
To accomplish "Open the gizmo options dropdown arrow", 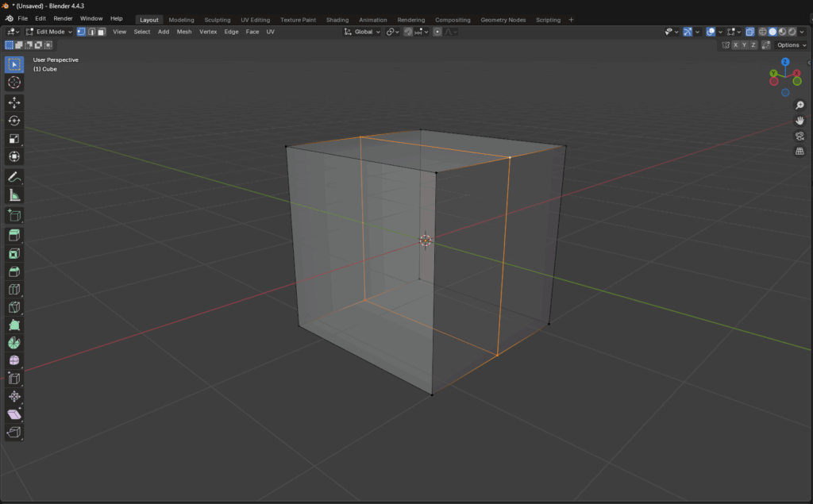I will (697, 32).
